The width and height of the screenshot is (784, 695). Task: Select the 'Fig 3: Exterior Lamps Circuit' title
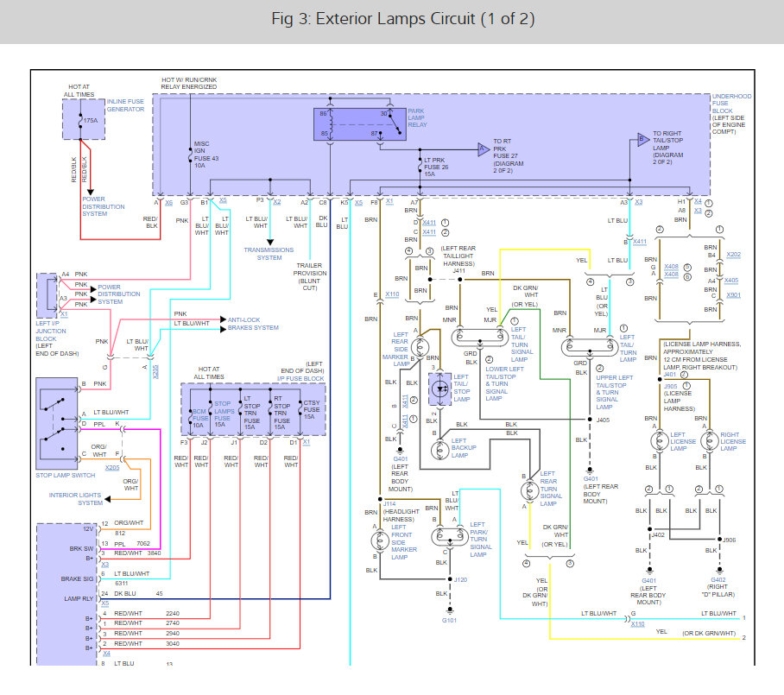403,19
